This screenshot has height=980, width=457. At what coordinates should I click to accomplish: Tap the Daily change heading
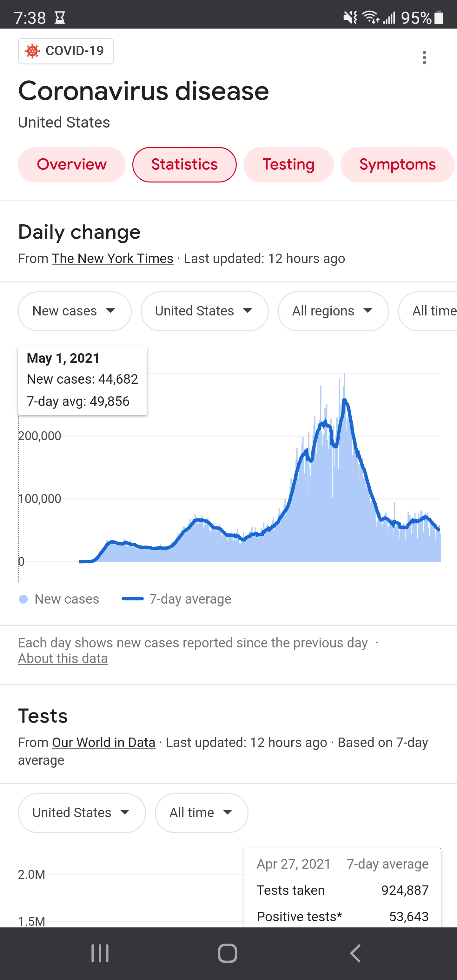[79, 232]
